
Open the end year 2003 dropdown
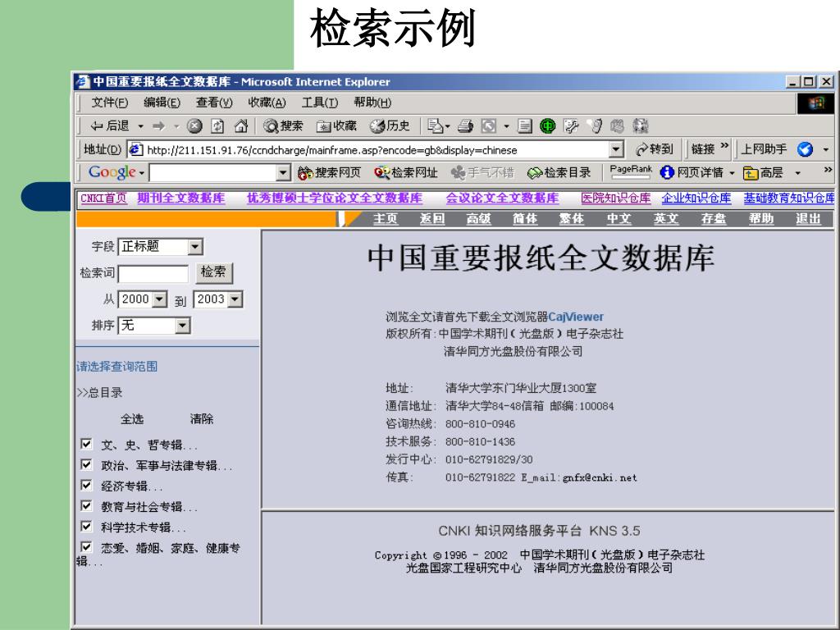(x=235, y=299)
